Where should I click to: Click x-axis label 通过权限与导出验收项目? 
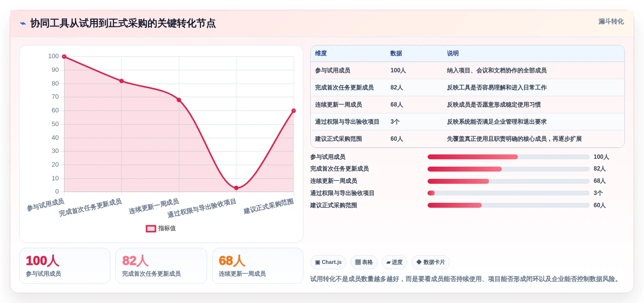[202, 209]
